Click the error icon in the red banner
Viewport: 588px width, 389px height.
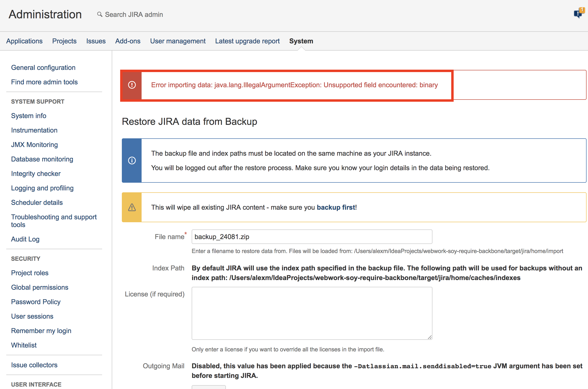click(131, 85)
